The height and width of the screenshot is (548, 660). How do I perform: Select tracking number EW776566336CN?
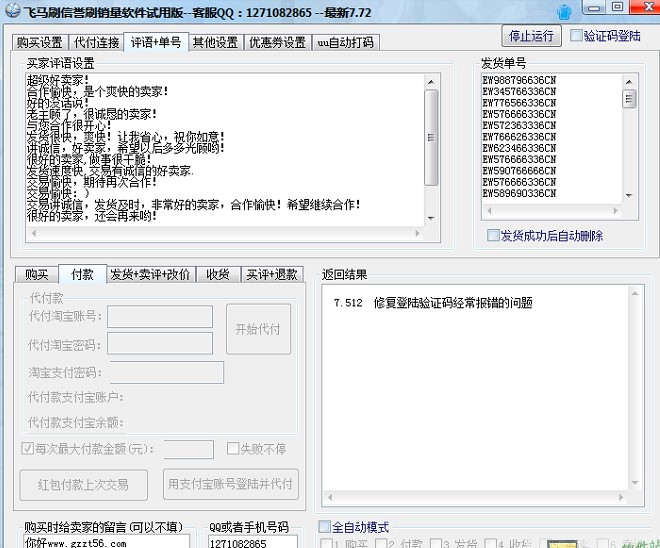(519, 103)
